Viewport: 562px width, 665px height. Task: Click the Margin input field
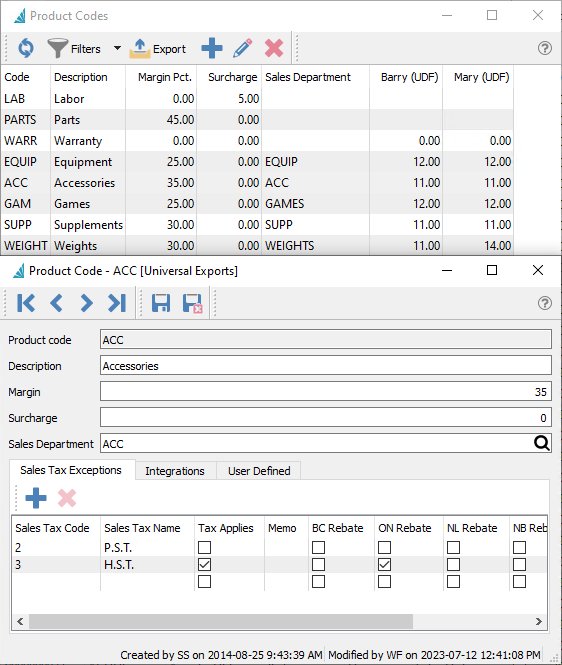[x=326, y=391]
